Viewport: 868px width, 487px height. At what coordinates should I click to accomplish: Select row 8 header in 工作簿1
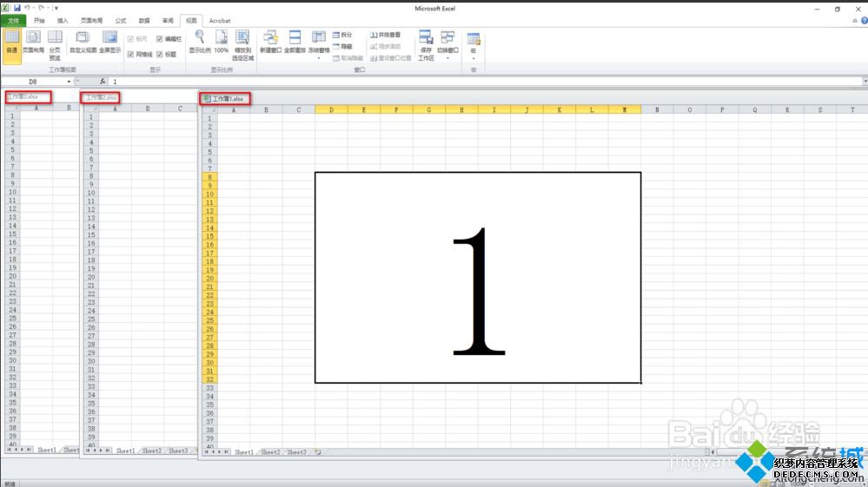(209, 177)
